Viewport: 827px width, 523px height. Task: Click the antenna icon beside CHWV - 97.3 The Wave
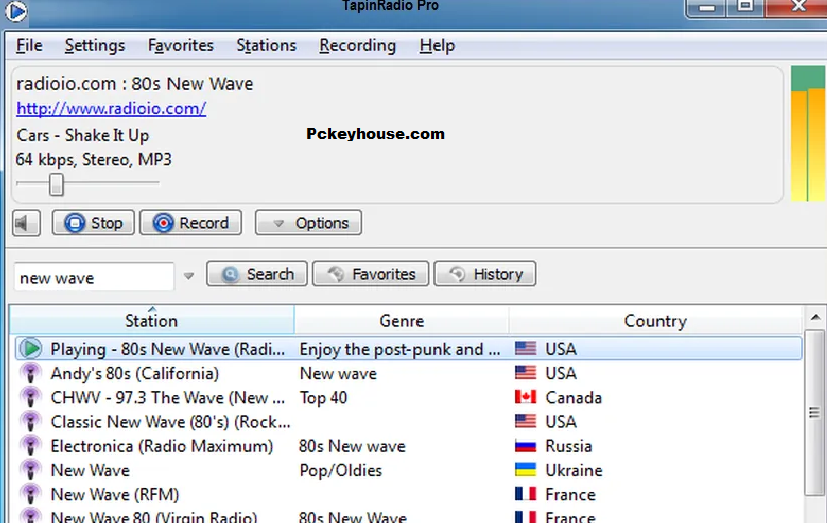pyautogui.click(x=31, y=398)
